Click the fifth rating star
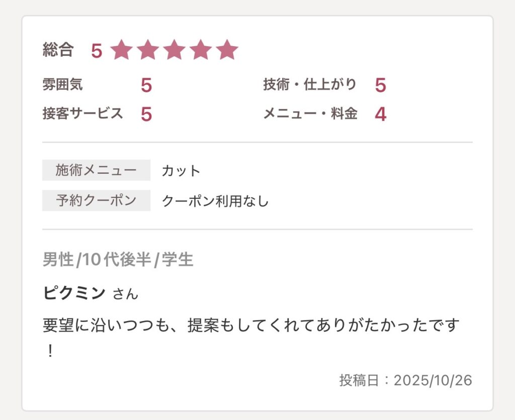Screen dimensions: 515x420 click(227, 50)
